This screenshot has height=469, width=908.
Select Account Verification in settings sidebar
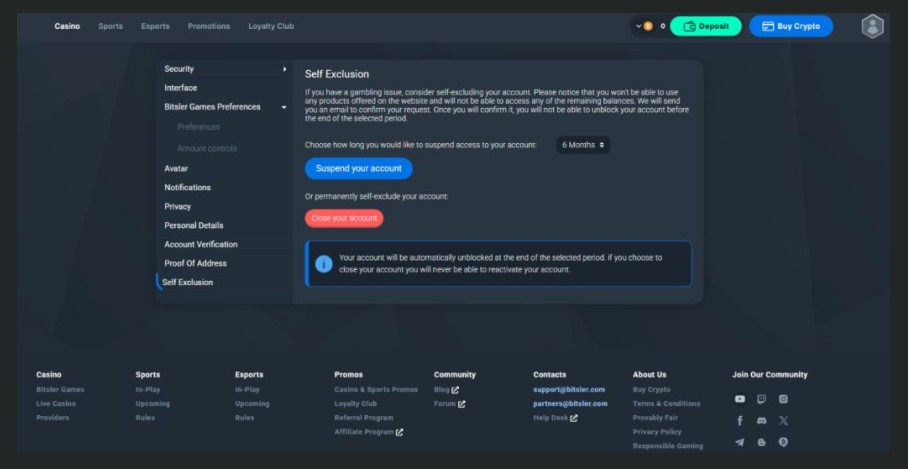[x=201, y=244]
